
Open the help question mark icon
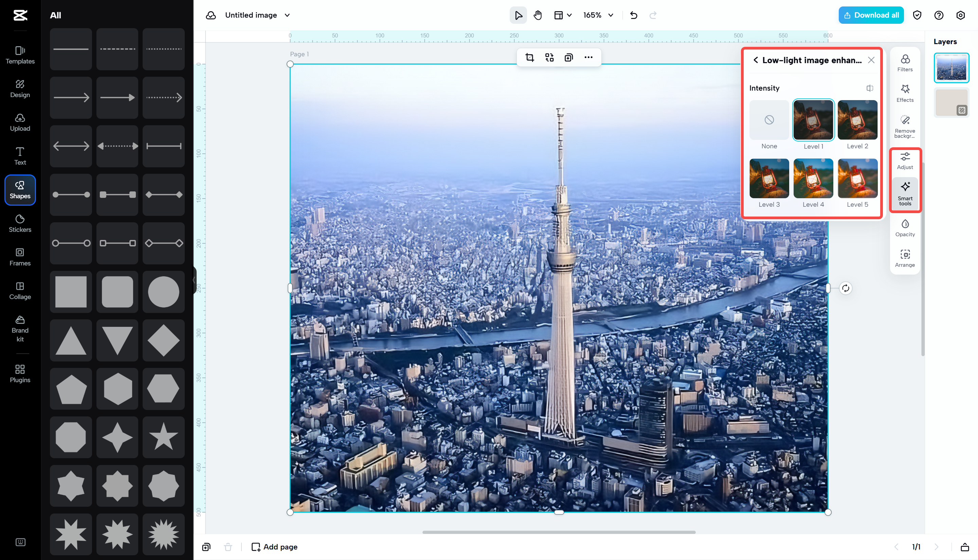[x=939, y=15]
